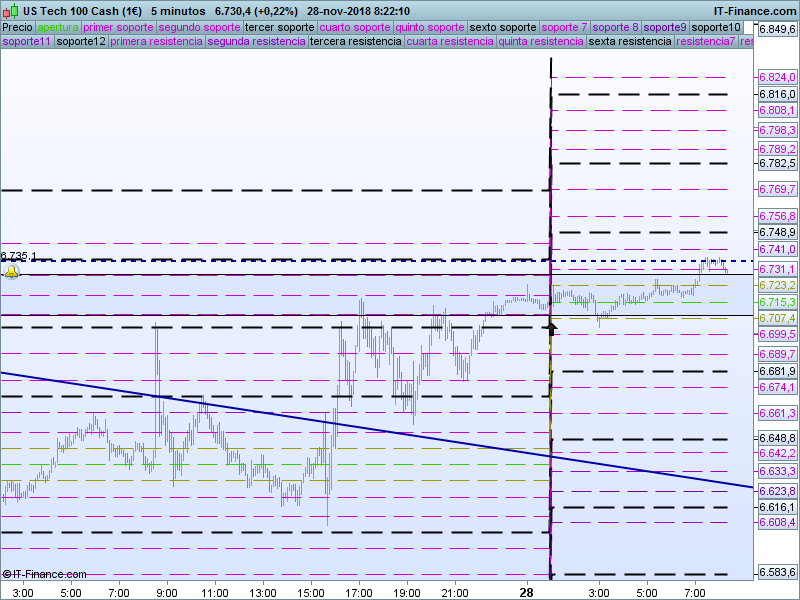The width and height of the screenshot is (800, 600).
Task: Click the yellow alert bell icon
Action: click(11, 271)
